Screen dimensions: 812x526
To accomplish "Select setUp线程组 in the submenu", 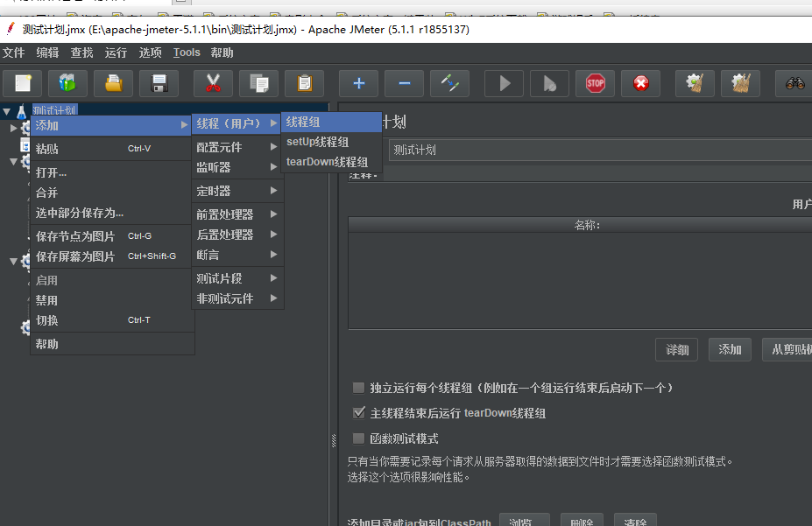I will click(331, 142).
